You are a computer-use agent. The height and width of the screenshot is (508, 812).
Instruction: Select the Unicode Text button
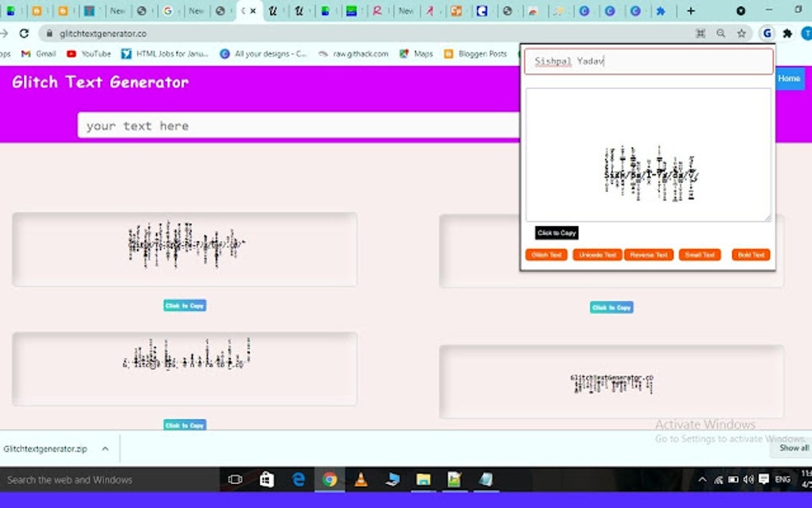click(597, 255)
